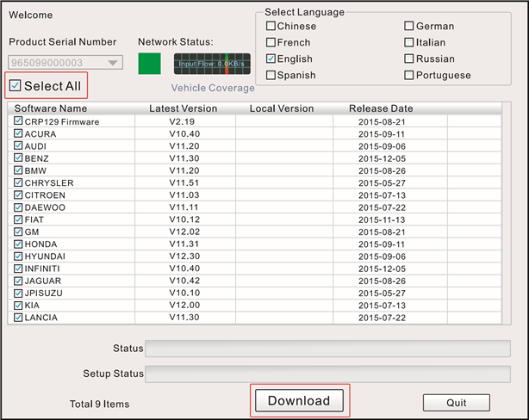Enable Spanish language checkbox
Image resolution: width=529 pixels, height=420 pixels.
point(271,75)
